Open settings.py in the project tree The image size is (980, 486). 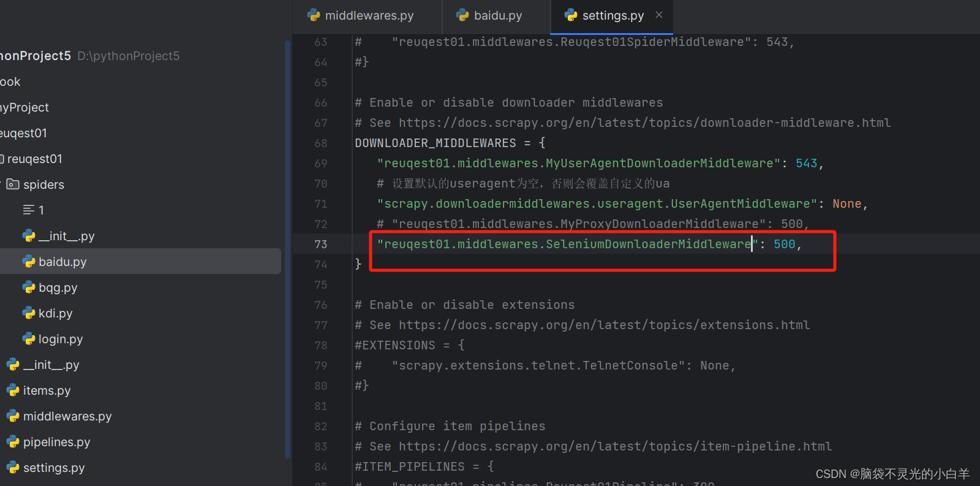(x=54, y=468)
